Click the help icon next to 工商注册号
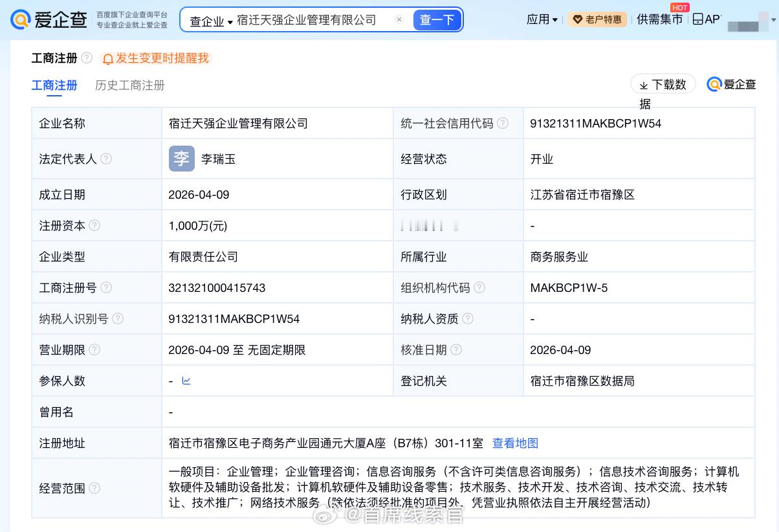 (106, 287)
